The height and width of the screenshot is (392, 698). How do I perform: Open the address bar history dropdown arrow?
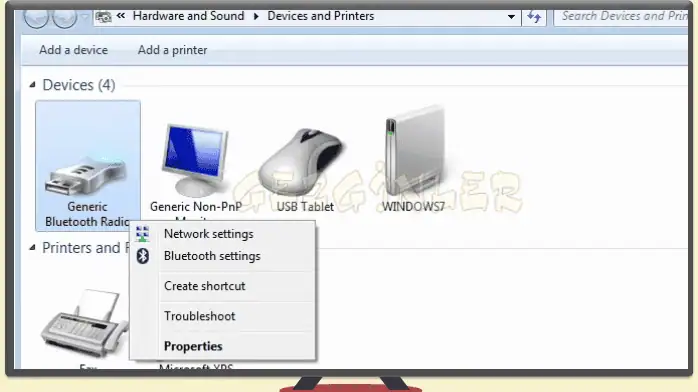pos(511,17)
